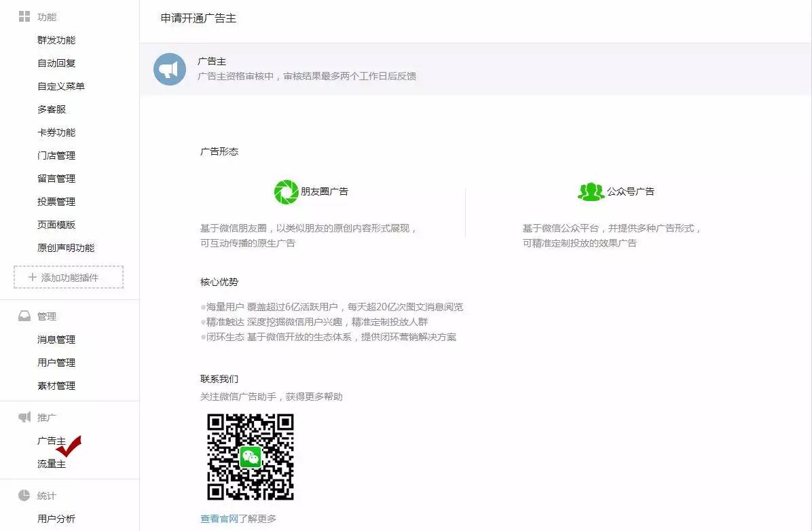Click the green 朋友圈广告 shutter icon
This screenshot has width=812, height=531.
click(x=287, y=191)
